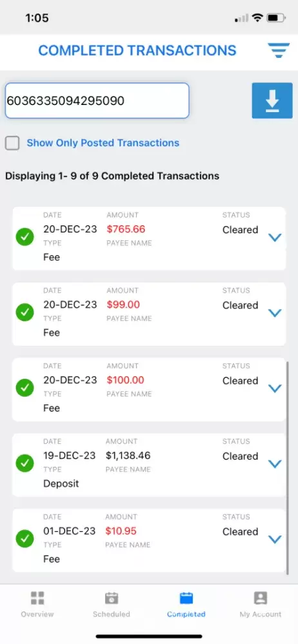298x644 pixels.
Task: Expand the $765.66 fee transaction
Action: pos(275,238)
